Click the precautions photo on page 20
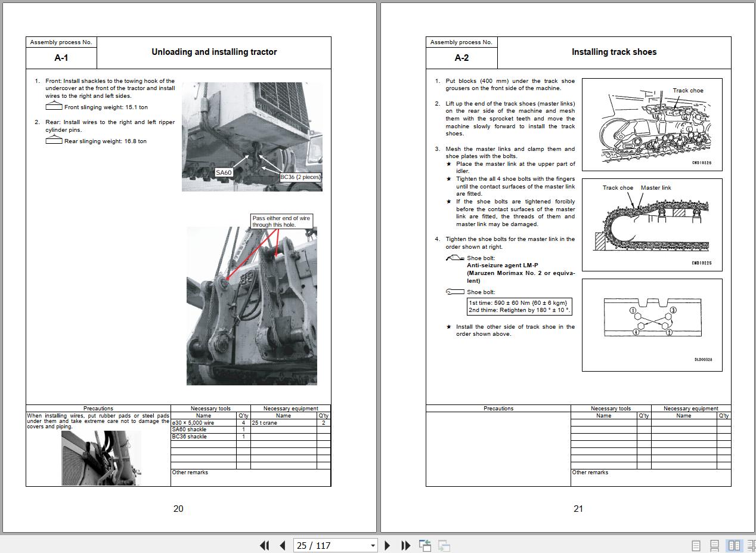The width and height of the screenshot is (756, 553). [x=101, y=458]
